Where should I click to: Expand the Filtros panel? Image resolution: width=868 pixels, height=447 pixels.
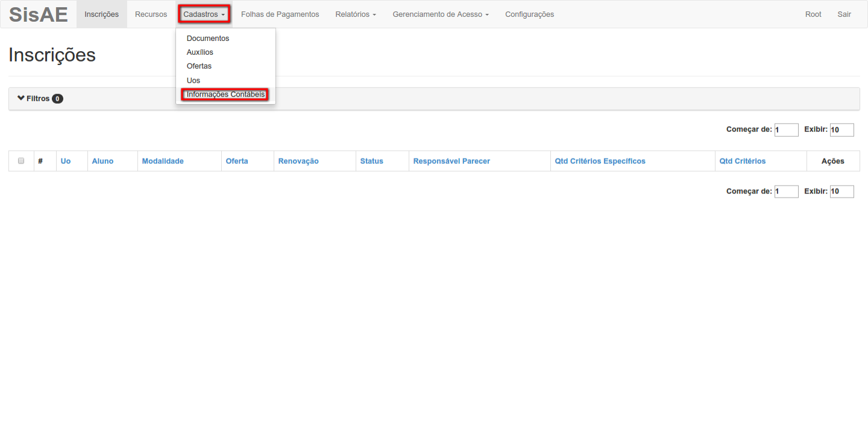(434, 99)
